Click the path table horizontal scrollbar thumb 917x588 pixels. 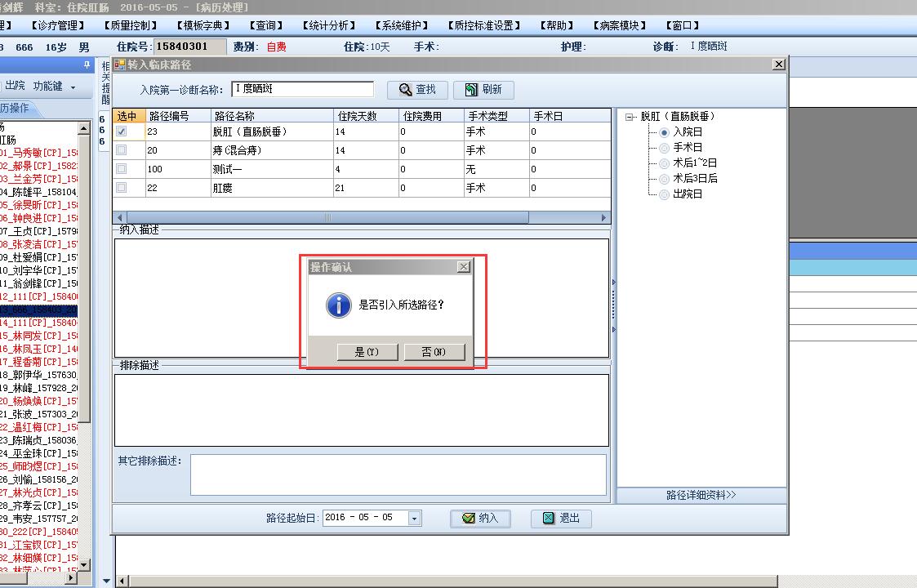327,218
